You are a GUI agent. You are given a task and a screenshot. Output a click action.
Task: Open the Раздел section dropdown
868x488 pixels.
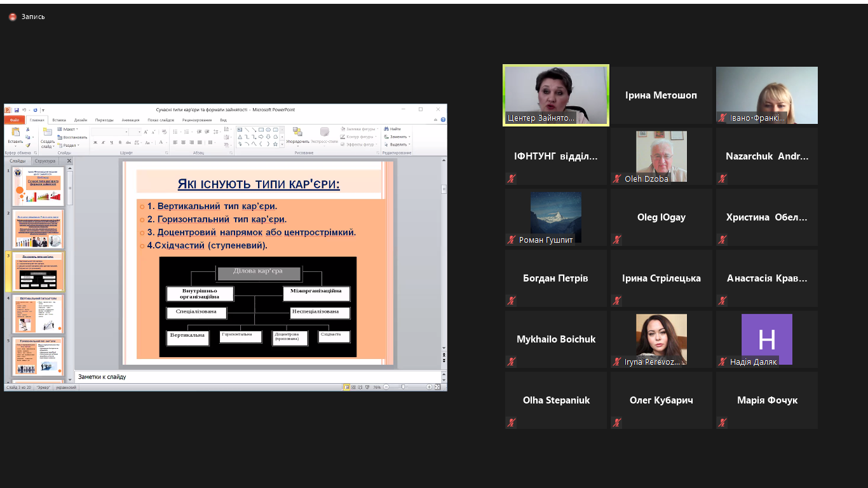tap(67, 146)
